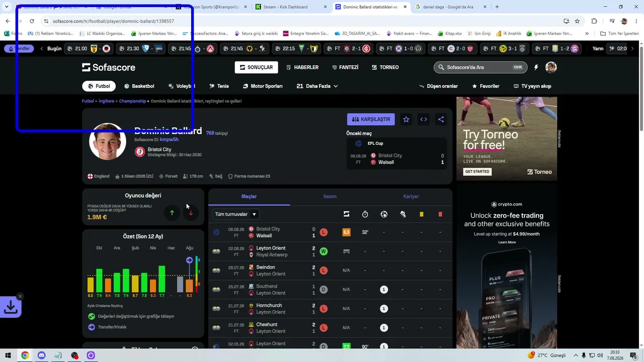
Task: Vote player value lower with the red down arrow
Action: 191,213
